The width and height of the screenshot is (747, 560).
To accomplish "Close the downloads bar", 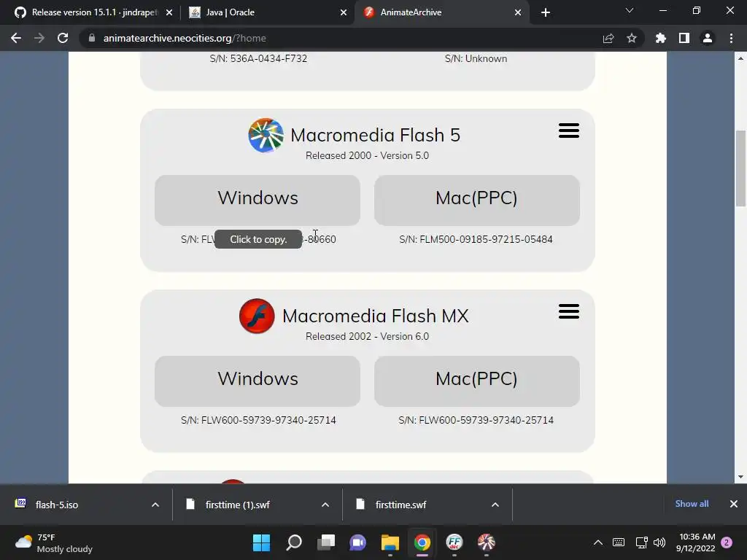I will point(734,504).
